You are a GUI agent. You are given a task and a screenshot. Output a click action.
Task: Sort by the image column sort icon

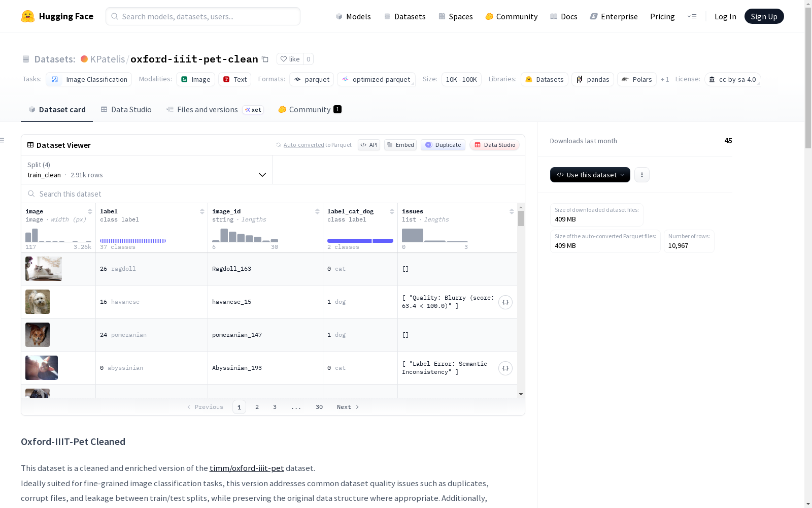pyautogui.click(x=90, y=211)
